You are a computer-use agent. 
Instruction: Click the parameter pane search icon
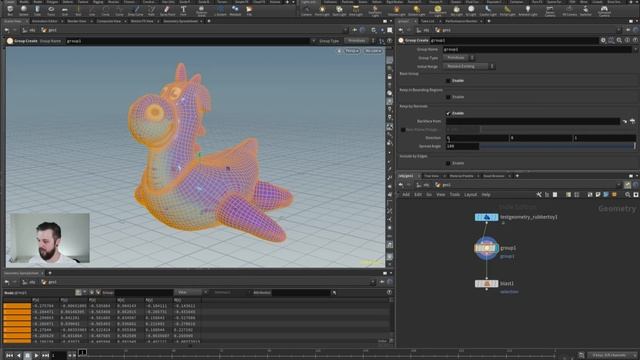click(x=619, y=40)
